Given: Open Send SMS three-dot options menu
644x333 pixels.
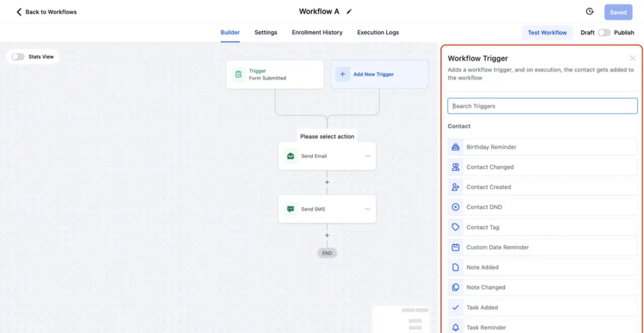Looking at the screenshot, I should 367,209.
